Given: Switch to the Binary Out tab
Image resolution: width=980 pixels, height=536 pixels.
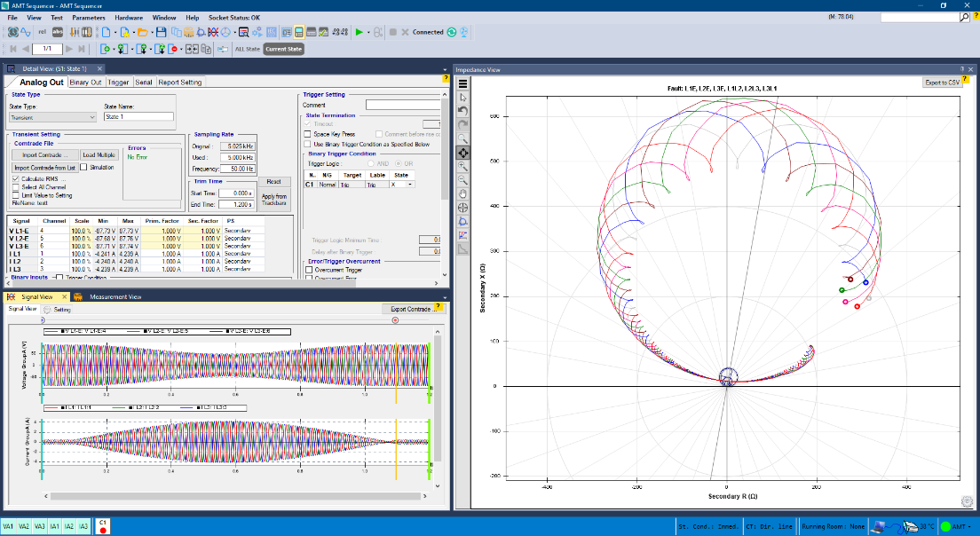Looking at the screenshot, I should pyautogui.click(x=85, y=83).
